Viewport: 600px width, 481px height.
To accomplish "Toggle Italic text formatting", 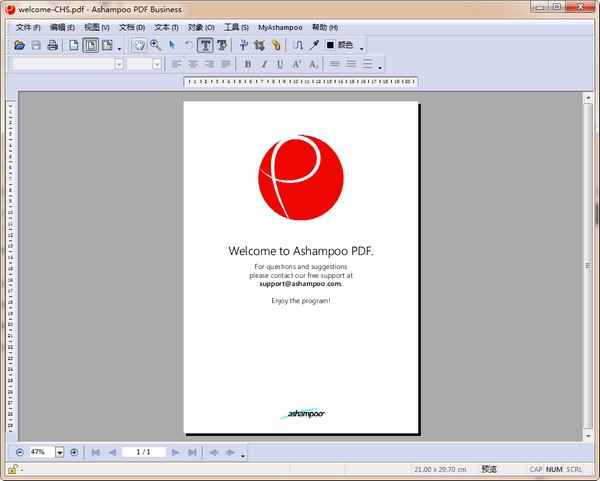I will [x=264, y=64].
